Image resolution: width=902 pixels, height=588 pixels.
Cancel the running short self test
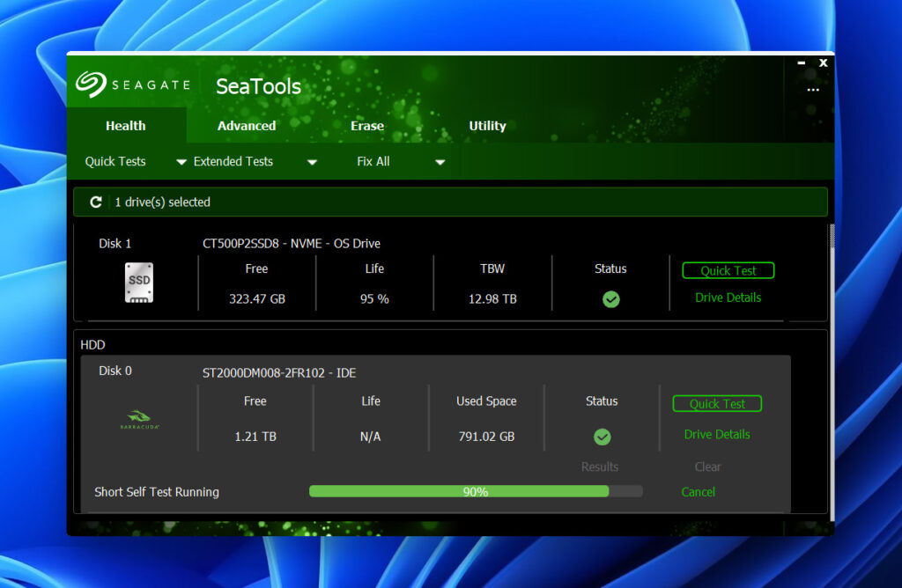click(698, 492)
